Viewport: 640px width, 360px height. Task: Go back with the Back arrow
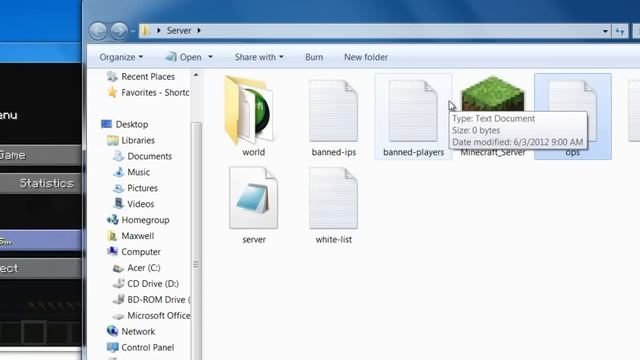[x=98, y=31]
